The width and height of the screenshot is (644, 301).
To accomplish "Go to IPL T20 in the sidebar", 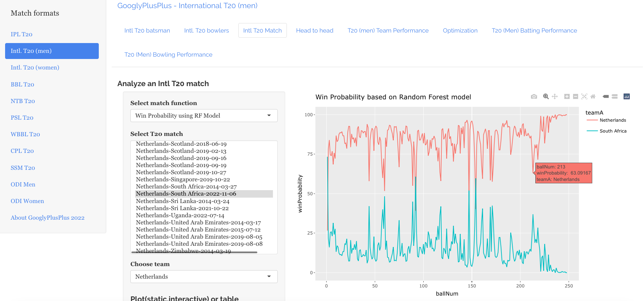I will 21,34.
